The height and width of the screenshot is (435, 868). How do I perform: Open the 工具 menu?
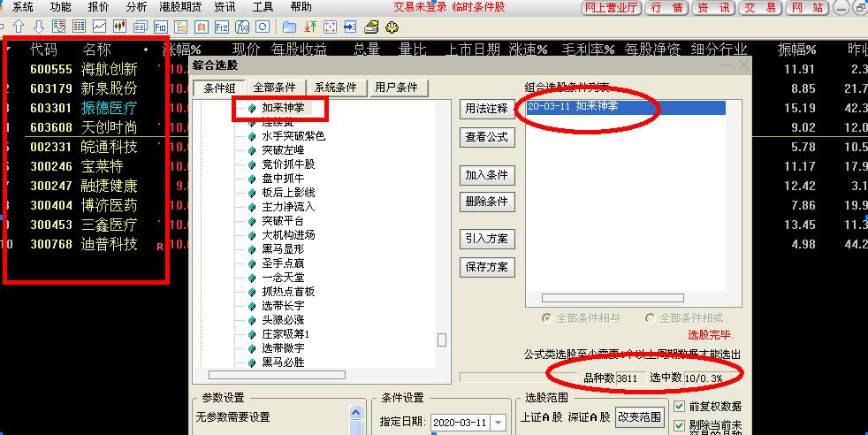coord(263,7)
